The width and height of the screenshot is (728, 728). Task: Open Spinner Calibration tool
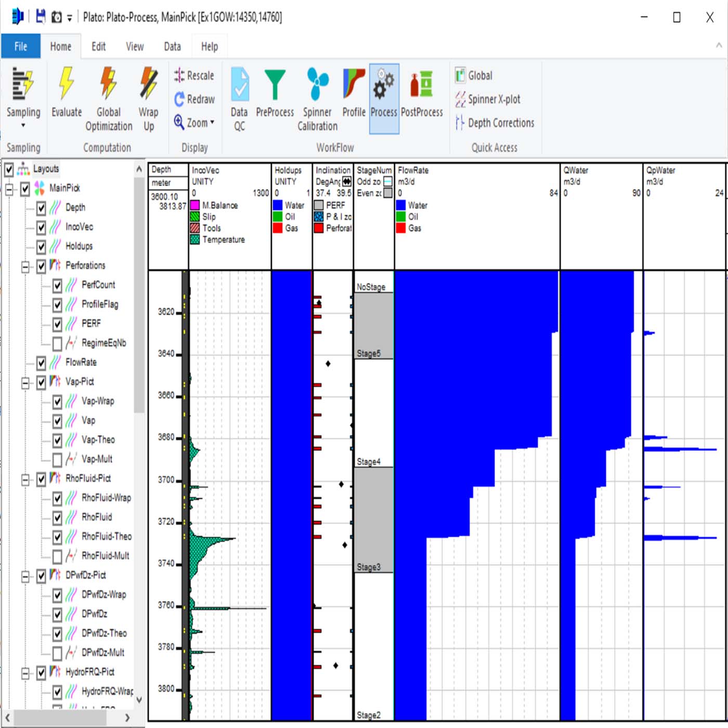click(x=317, y=84)
